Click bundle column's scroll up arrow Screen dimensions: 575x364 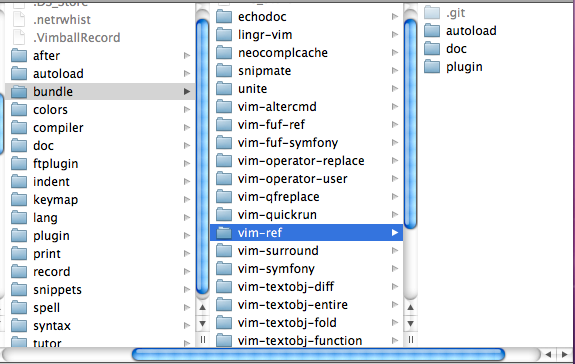click(410, 307)
